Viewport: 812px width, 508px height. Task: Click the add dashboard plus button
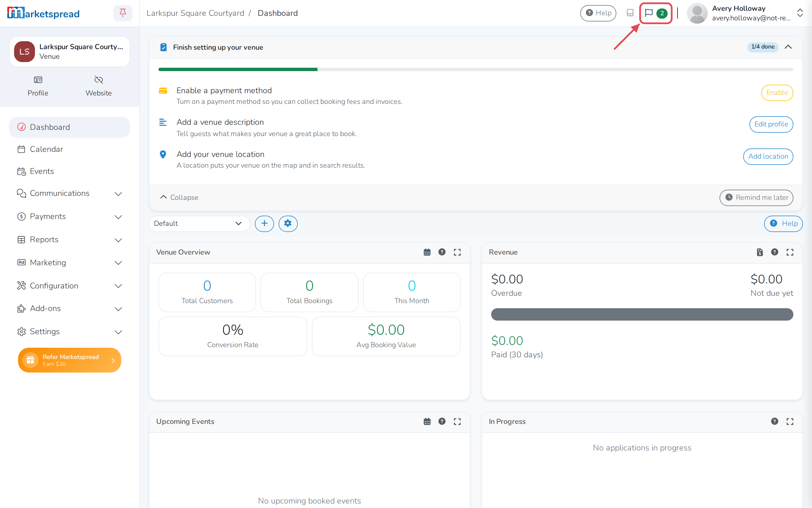(x=264, y=224)
